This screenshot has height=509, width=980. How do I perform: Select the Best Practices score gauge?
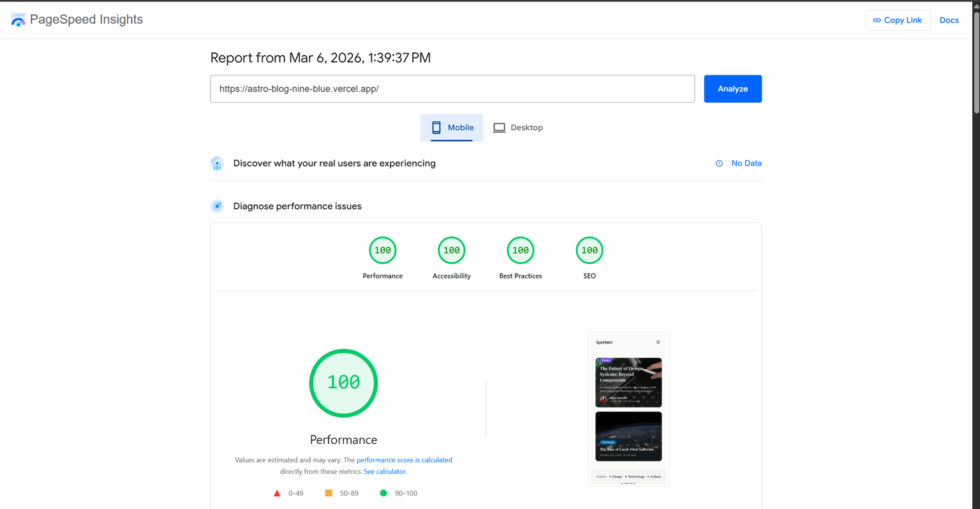pyautogui.click(x=521, y=250)
